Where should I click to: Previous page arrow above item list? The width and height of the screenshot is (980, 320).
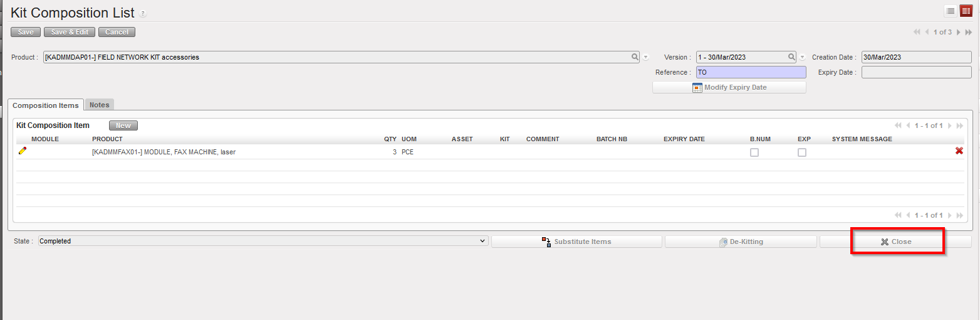click(x=908, y=125)
